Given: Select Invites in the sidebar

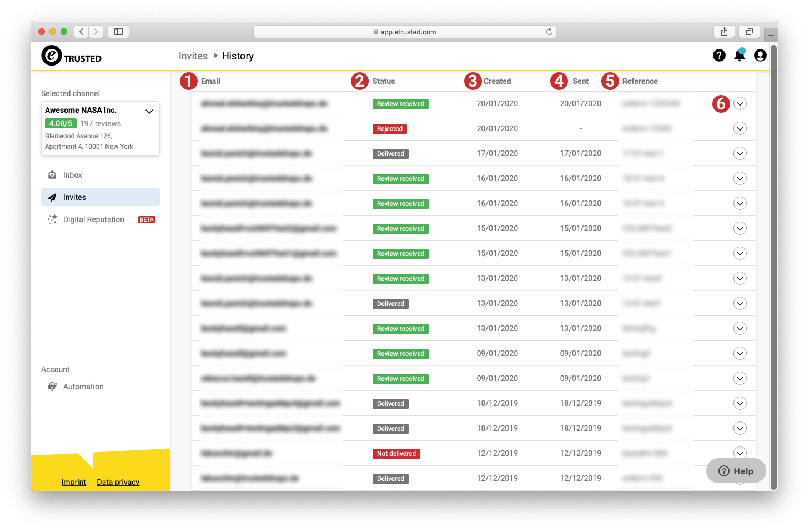Looking at the screenshot, I should tap(101, 197).
